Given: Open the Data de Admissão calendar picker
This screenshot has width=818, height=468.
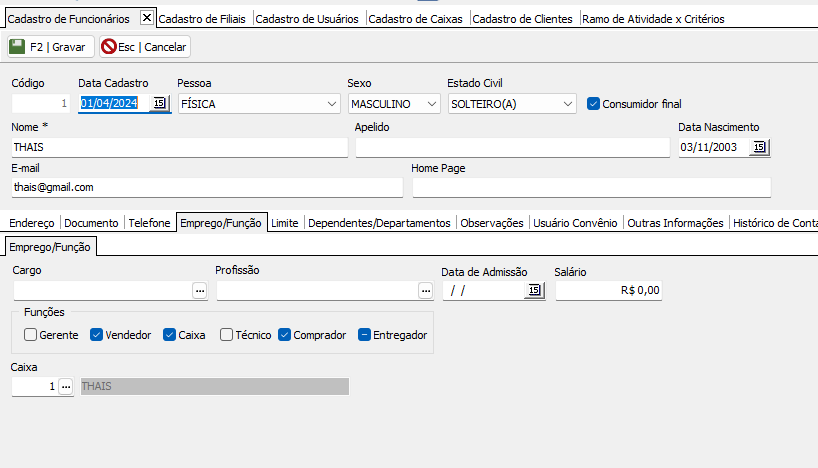Looking at the screenshot, I should point(534,290).
